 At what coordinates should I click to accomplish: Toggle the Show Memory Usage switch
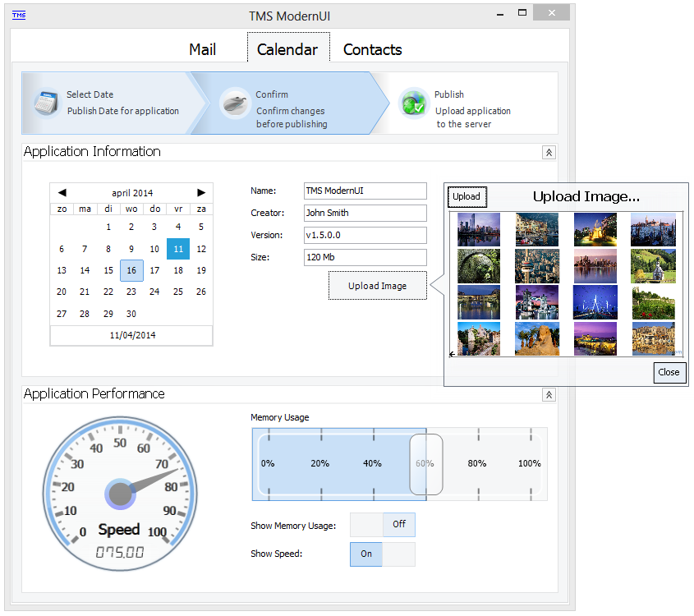tap(383, 524)
